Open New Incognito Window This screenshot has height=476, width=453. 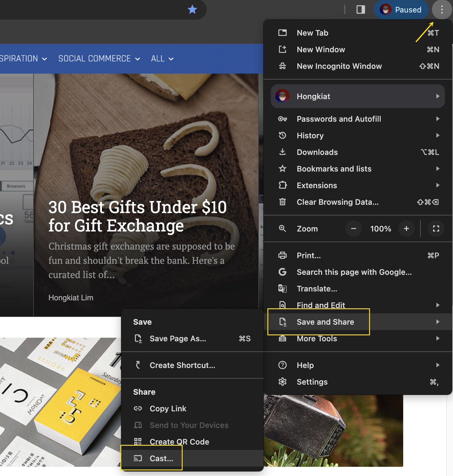pyautogui.click(x=358, y=66)
